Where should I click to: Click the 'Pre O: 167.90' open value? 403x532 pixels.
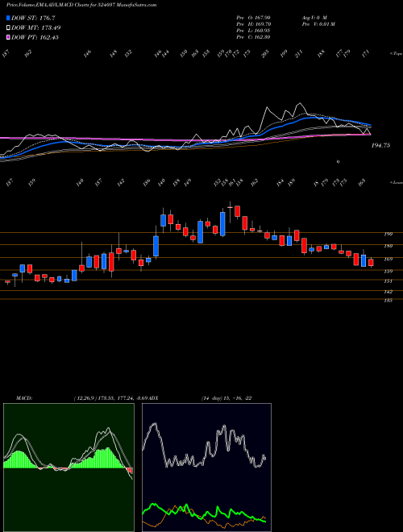click(x=253, y=17)
